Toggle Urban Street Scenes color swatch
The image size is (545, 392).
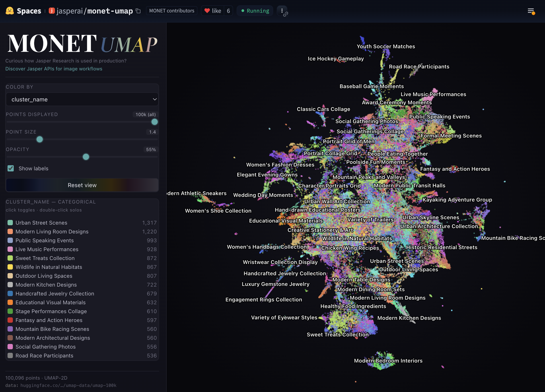10,223
